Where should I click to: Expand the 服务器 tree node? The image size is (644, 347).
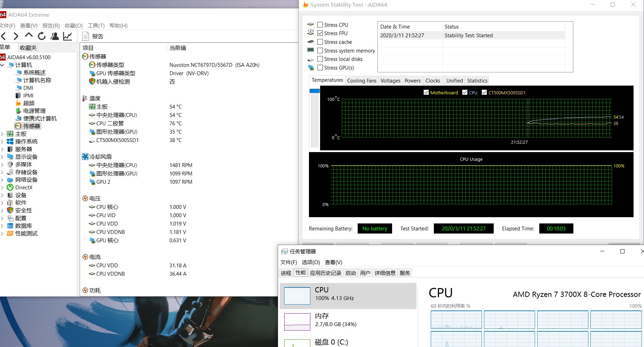click(x=2, y=149)
